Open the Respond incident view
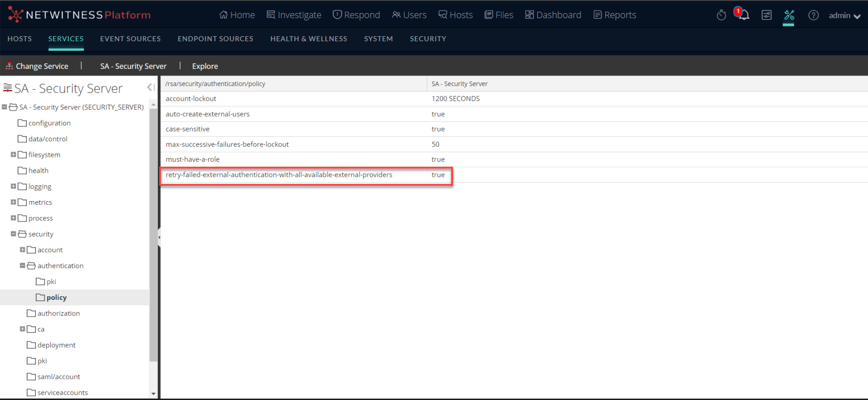868x400 pixels. (356, 14)
